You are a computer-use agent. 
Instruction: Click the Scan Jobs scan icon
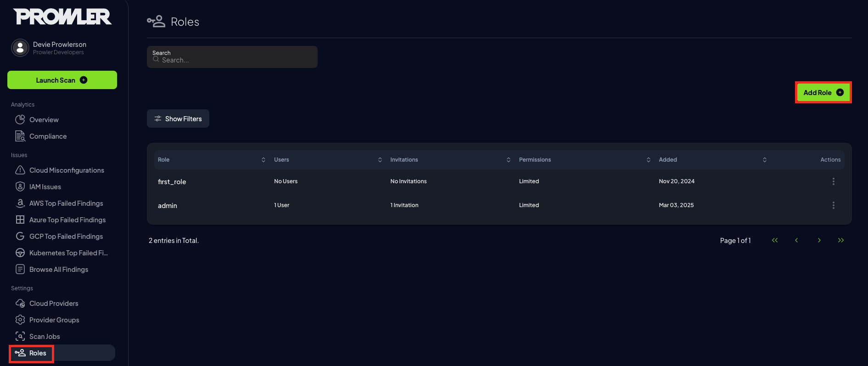(x=20, y=336)
